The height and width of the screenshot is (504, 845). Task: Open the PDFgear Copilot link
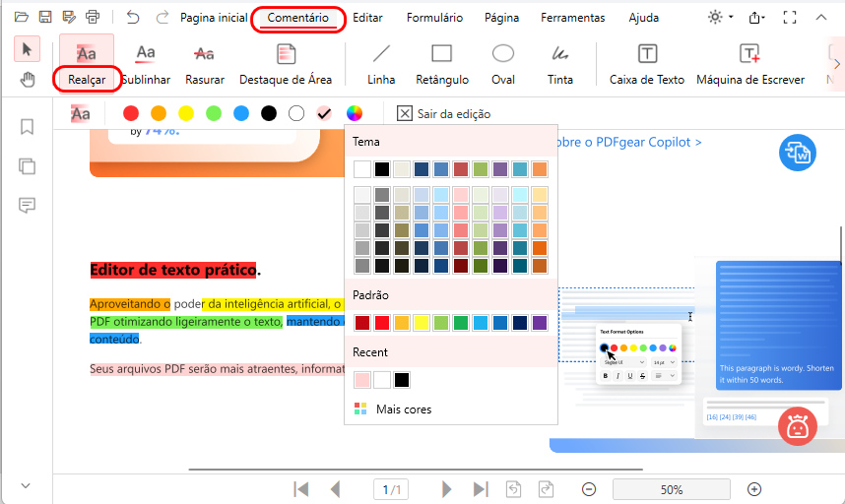click(629, 142)
